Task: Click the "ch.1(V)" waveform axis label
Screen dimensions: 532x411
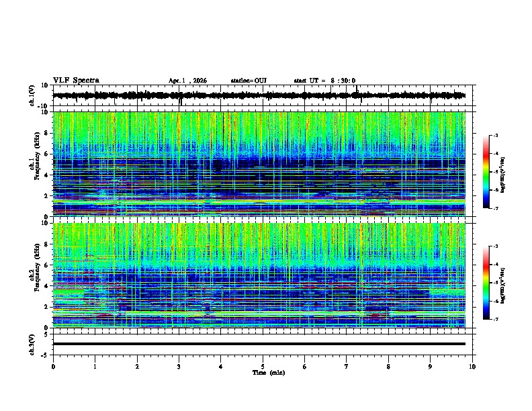Action: [32, 95]
